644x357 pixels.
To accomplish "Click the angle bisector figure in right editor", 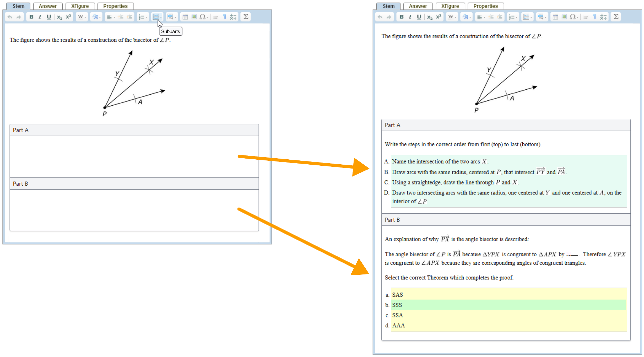I will coord(506,80).
